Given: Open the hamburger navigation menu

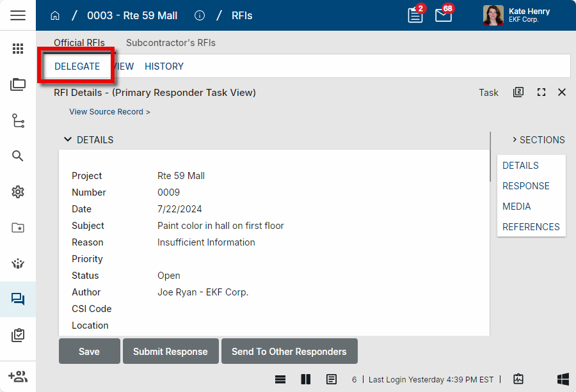Looking at the screenshot, I should pos(18,15).
